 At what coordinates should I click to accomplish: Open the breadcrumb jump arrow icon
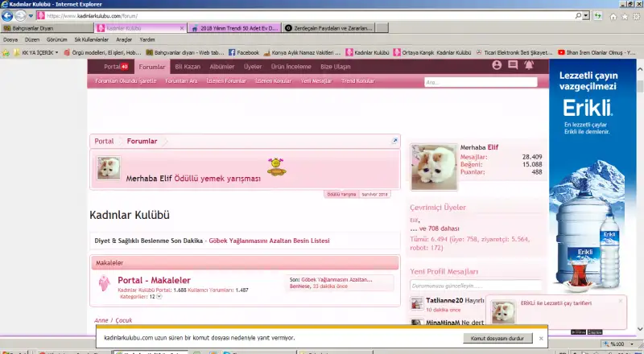click(394, 141)
